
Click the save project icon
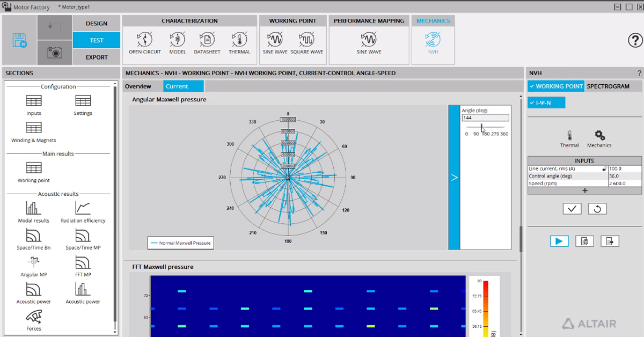click(19, 40)
